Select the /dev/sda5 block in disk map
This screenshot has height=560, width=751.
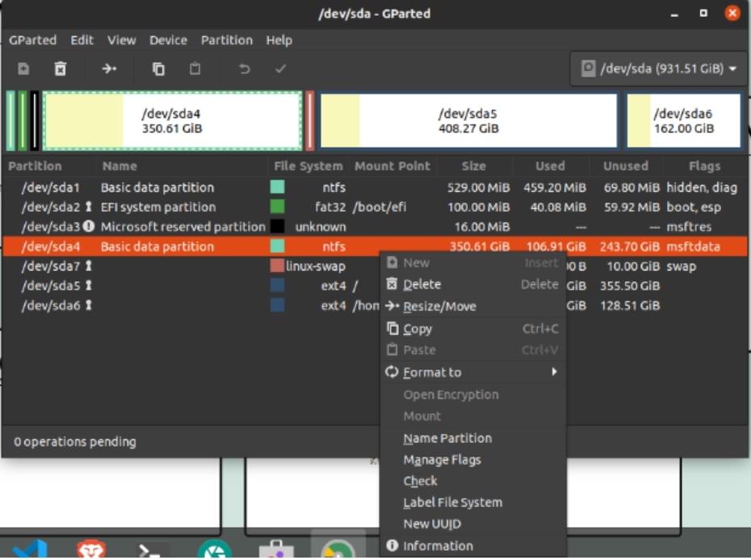click(x=468, y=120)
